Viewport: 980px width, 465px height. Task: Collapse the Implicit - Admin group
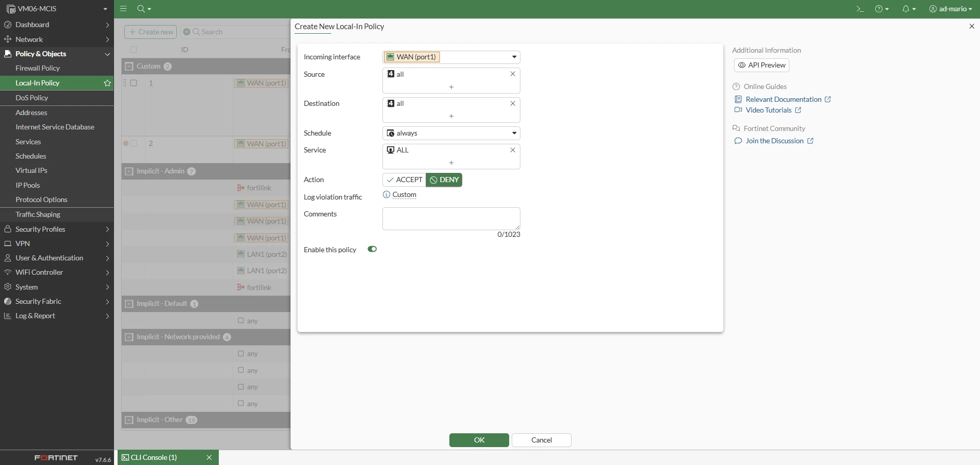click(129, 171)
